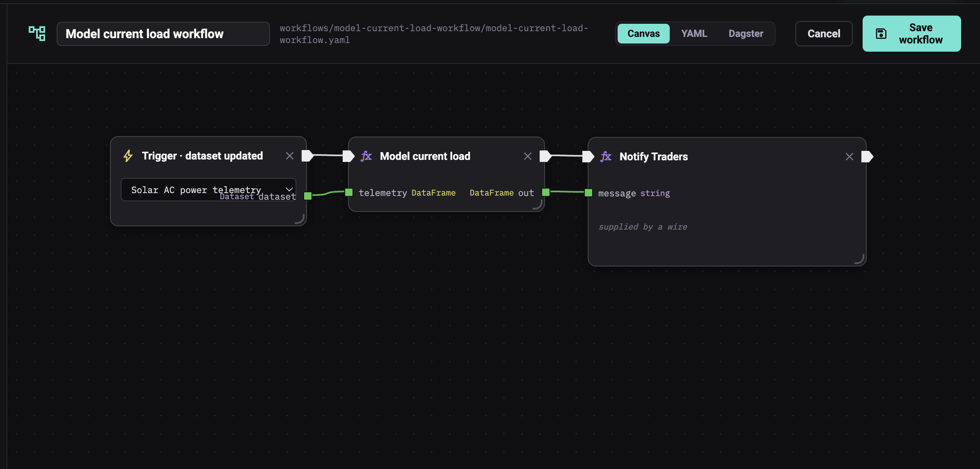Click Model current load execution input port
The image size is (980, 469).
[348, 156]
